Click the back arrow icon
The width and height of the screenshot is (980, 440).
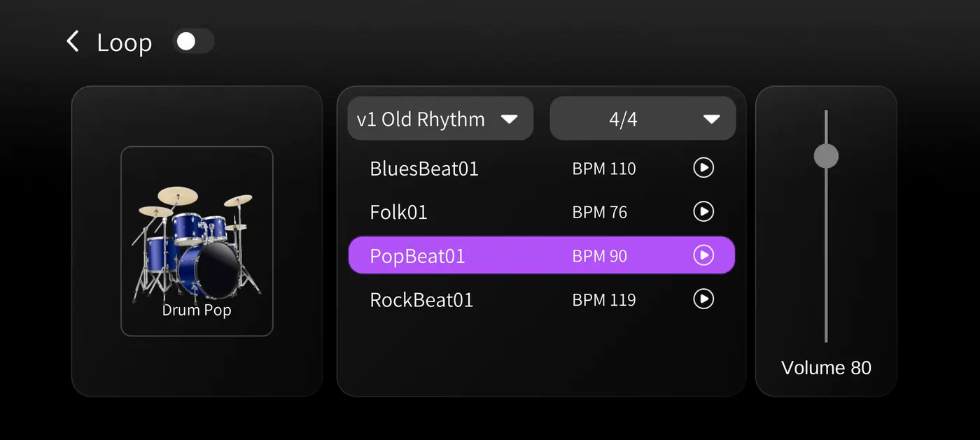[x=72, y=42]
